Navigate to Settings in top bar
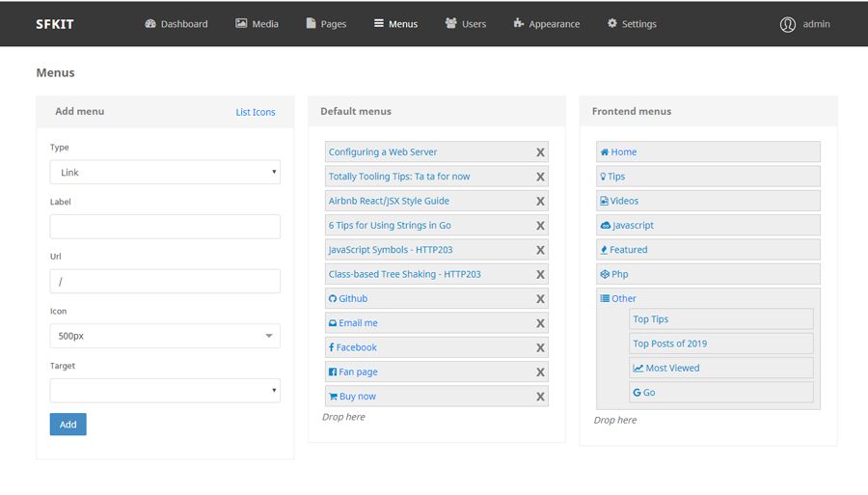868x495 pixels. pos(632,24)
